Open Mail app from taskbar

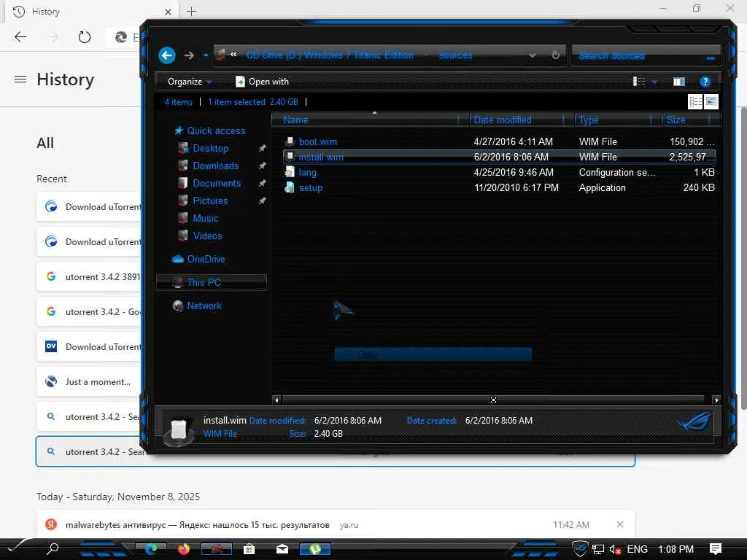tap(282, 549)
